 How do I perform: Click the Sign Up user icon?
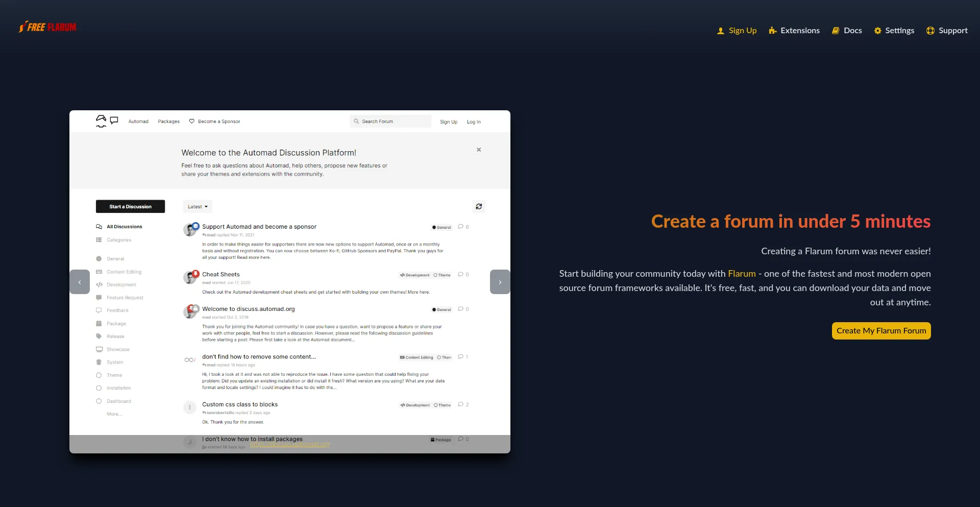[721, 31]
